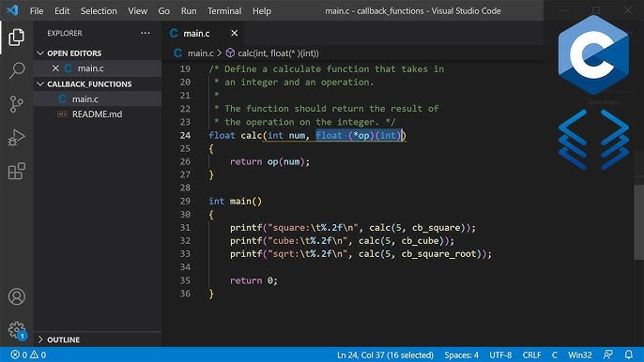This screenshot has height=362, width=644.
Task: Open Explorer's more actions ellipsis
Action: tap(145, 33)
